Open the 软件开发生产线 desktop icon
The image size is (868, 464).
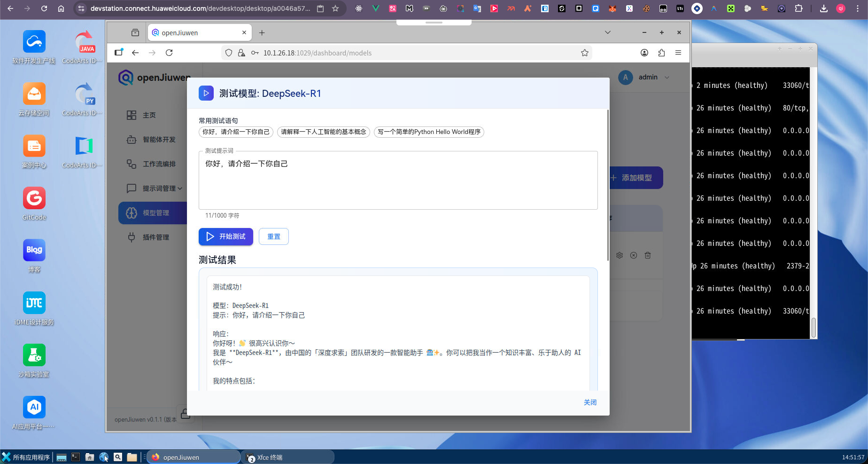[x=34, y=47]
